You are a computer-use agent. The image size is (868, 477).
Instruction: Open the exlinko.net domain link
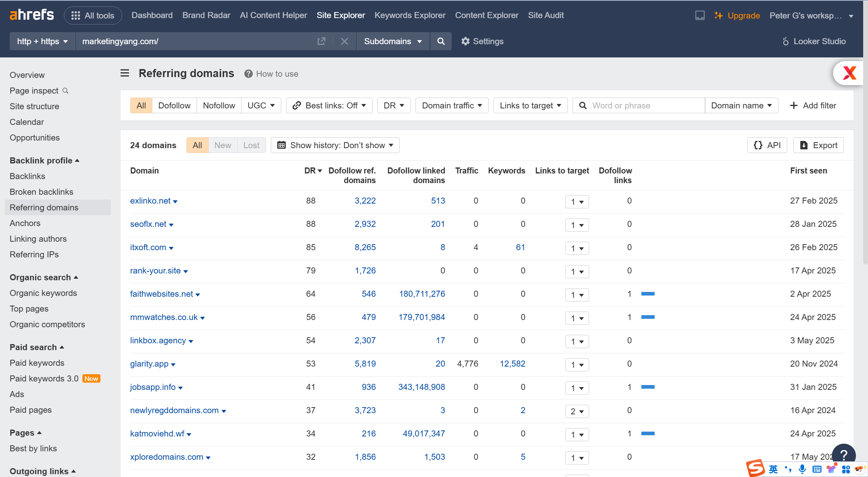pyautogui.click(x=150, y=201)
